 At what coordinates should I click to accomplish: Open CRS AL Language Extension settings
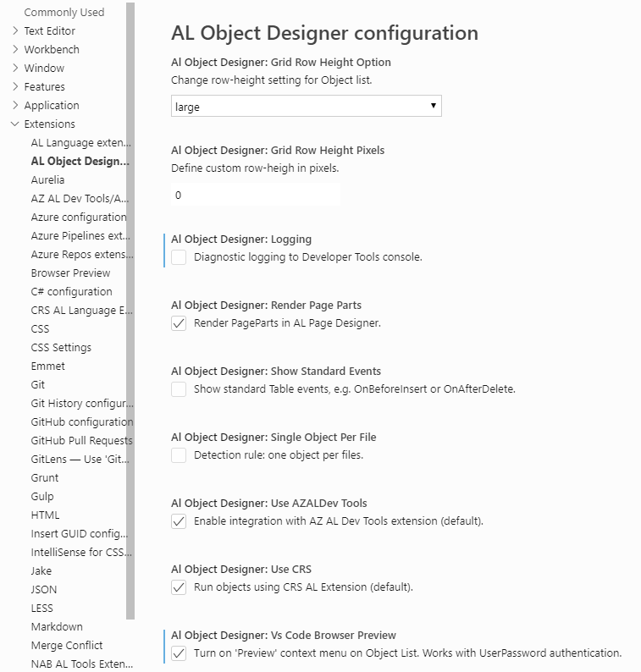coord(82,311)
